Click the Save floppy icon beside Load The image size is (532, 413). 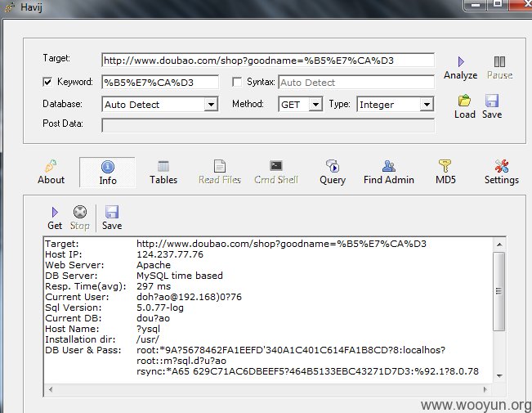[x=492, y=101]
